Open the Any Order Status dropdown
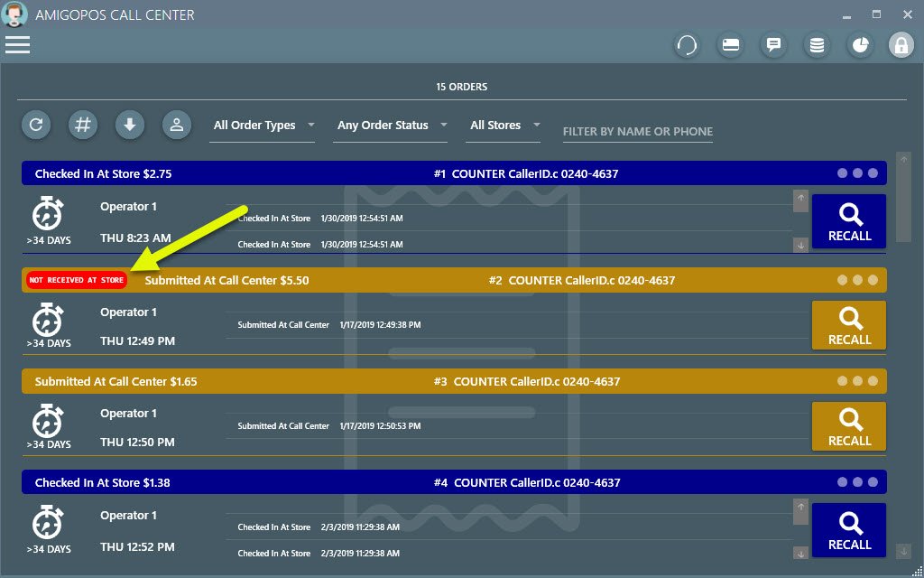This screenshot has height=578, width=924. [x=391, y=126]
